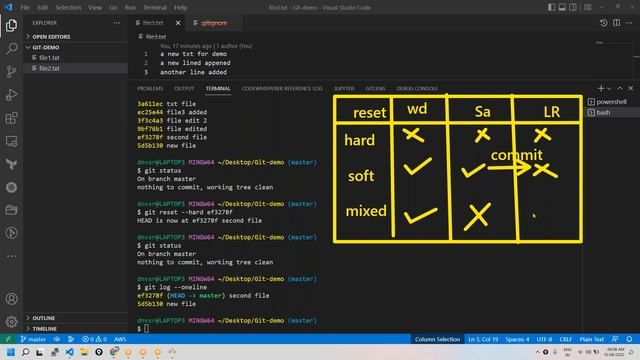Viewport: 640px width, 360px height.
Task: Expand the OPEN EDITORS section
Action: click(76, 37)
